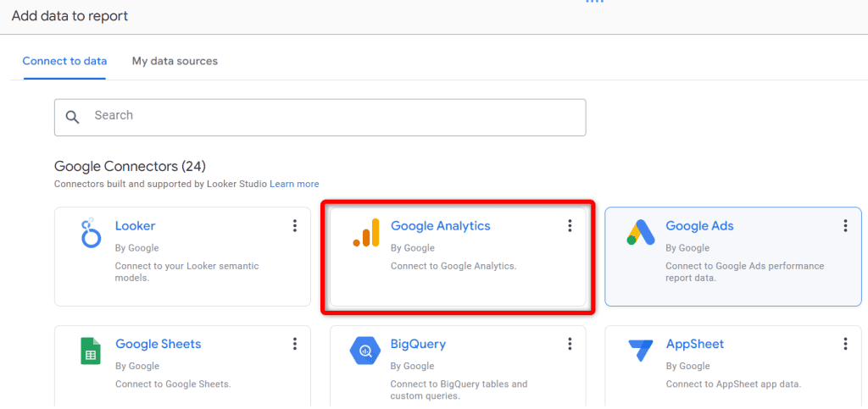Click the connector Search field

(320, 117)
